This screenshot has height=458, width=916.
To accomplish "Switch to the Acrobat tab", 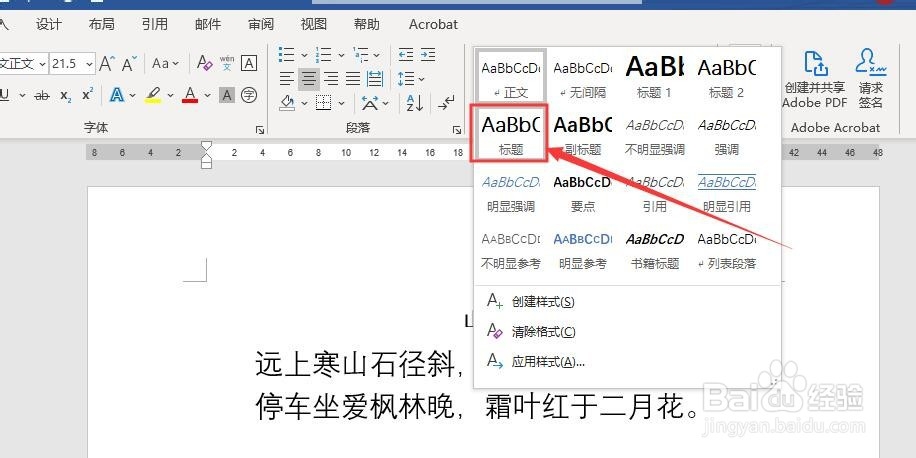I will [433, 25].
